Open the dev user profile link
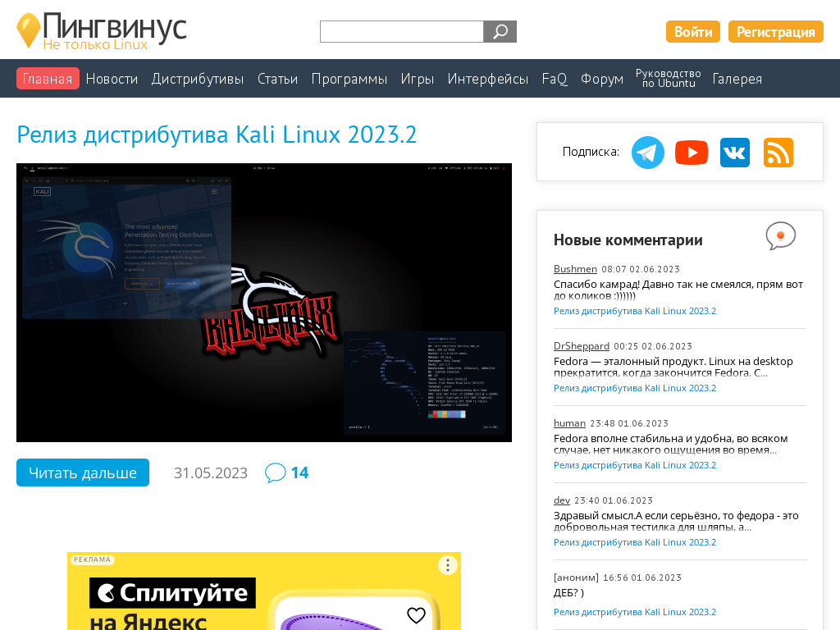The width and height of the screenshot is (840, 630). [561, 500]
